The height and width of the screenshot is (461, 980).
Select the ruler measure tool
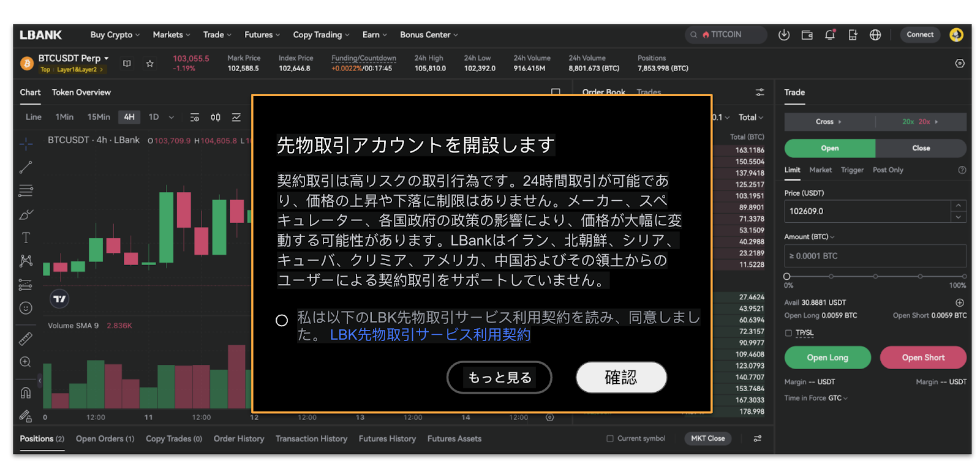(x=26, y=338)
